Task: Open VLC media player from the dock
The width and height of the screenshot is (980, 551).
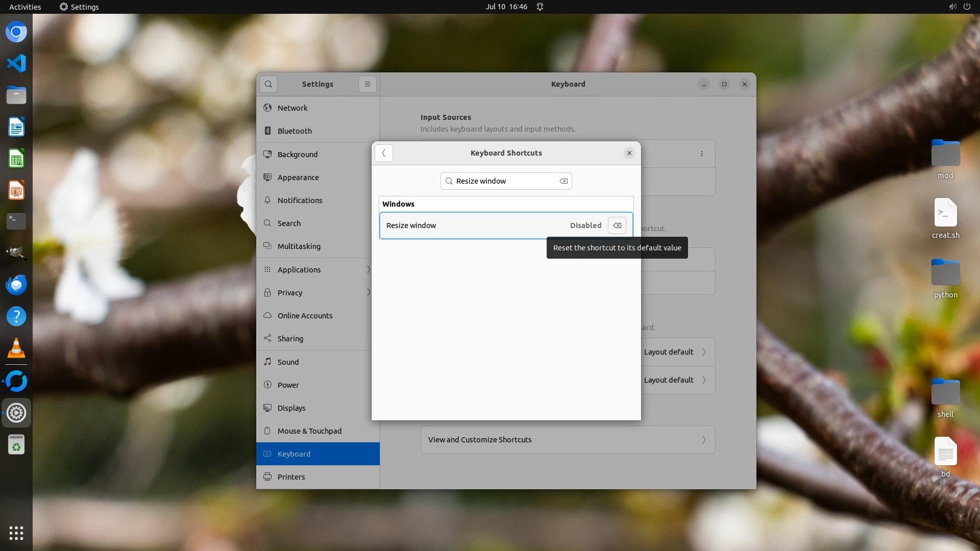Action: (16, 348)
